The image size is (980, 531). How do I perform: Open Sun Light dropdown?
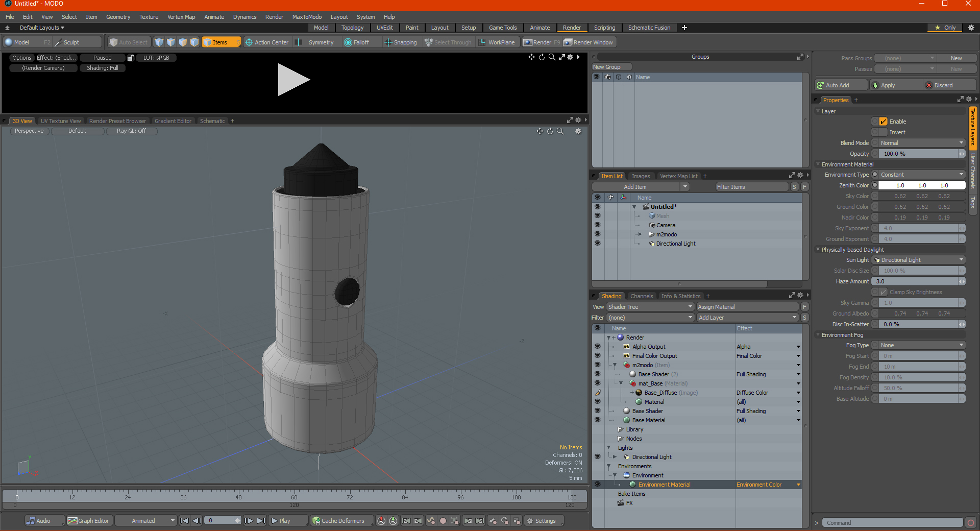tap(919, 260)
